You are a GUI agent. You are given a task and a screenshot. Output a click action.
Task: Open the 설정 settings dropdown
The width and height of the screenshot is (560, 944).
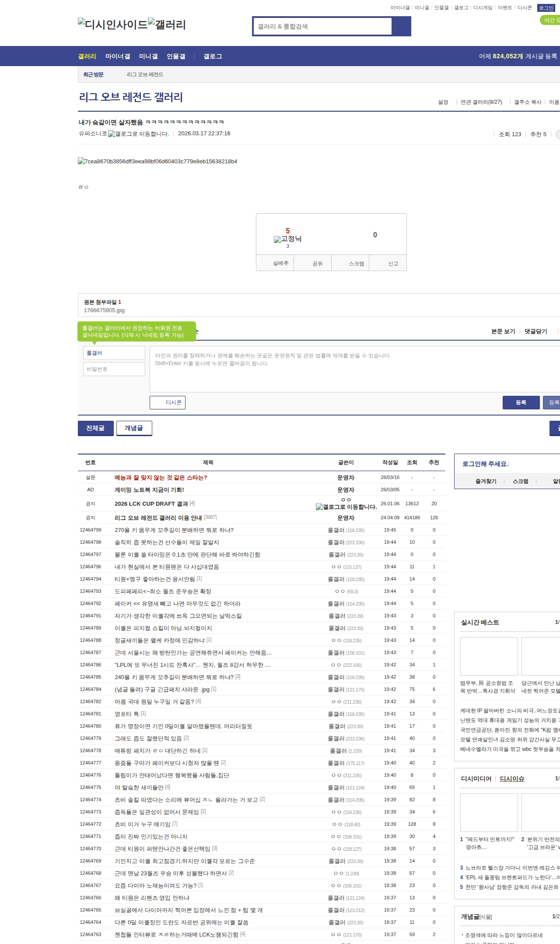coord(443,102)
